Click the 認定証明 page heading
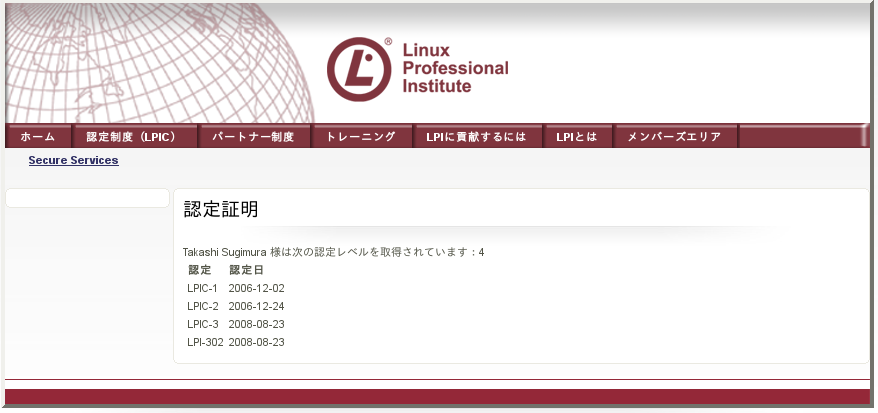878x413 pixels. [221, 209]
